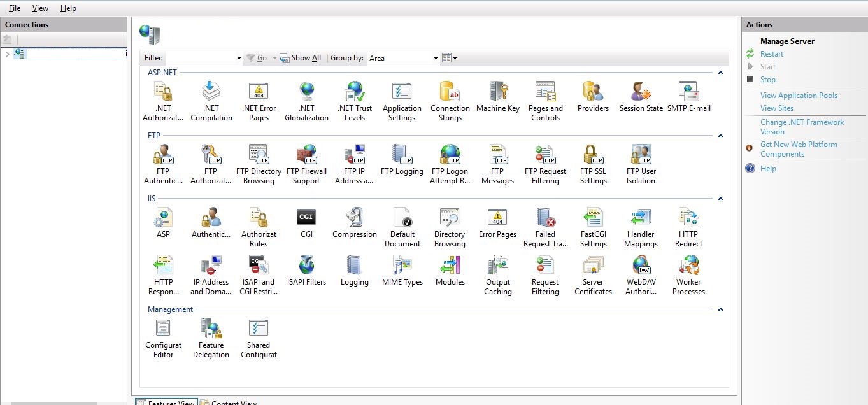Expand the server node in Connections tree

[7, 54]
